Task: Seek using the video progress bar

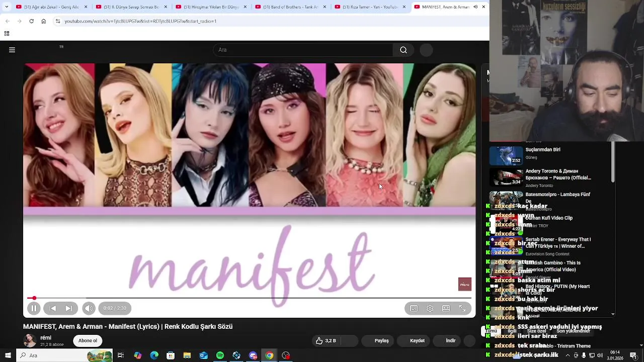Action: 249,298
